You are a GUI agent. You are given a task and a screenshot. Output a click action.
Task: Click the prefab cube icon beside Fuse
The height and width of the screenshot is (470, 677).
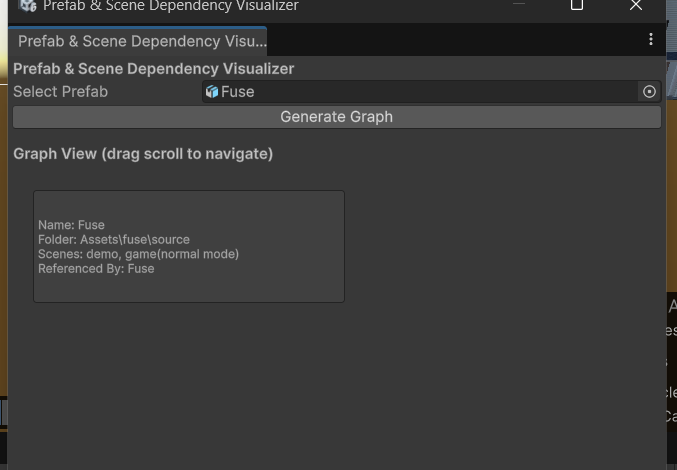point(212,92)
